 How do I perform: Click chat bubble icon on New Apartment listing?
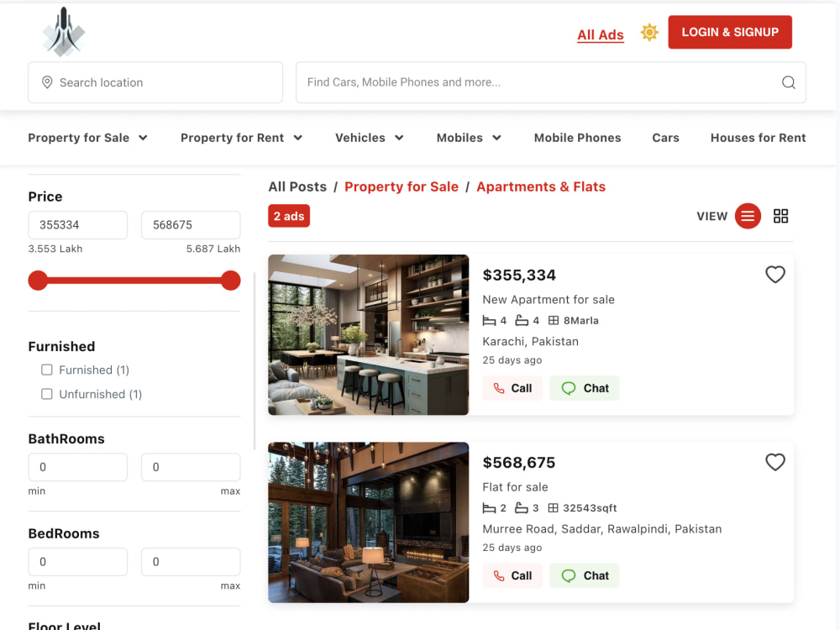tap(569, 388)
